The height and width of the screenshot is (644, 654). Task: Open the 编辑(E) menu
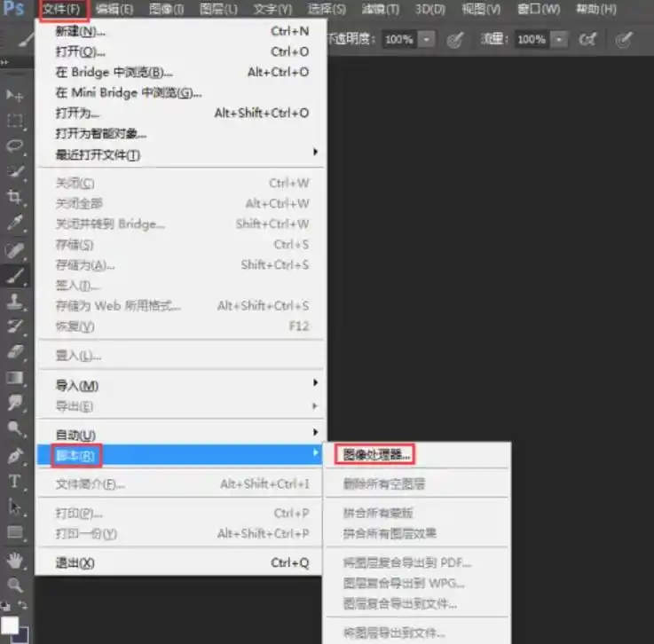coord(114,9)
